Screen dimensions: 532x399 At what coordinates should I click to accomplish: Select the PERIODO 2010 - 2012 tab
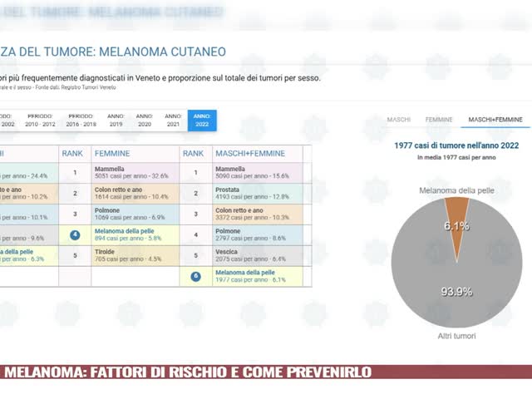click(x=40, y=121)
